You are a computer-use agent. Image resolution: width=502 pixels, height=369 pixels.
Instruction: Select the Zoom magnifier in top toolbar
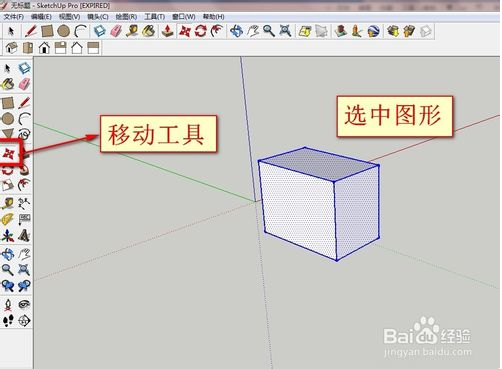(x=269, y=31)
